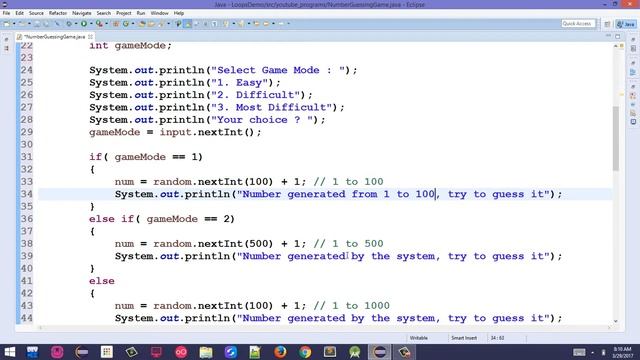Click the Search toolbar icon
The height and width of the screenshot is (360, 640).
coord(161,24)
